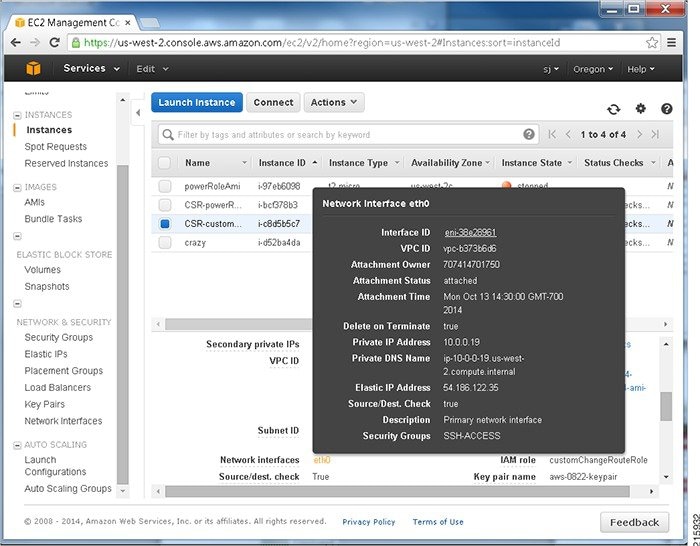Go to the next page of results
Image resolution: width=700 pixels, height=546 pixels.
639,134
